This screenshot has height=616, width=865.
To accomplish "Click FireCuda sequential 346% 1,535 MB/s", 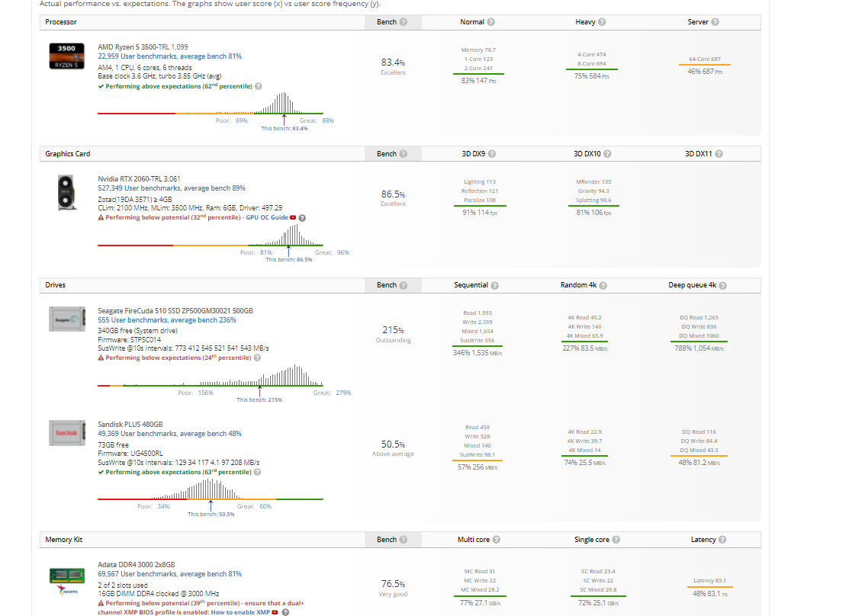I will click(x=478, y=352).
